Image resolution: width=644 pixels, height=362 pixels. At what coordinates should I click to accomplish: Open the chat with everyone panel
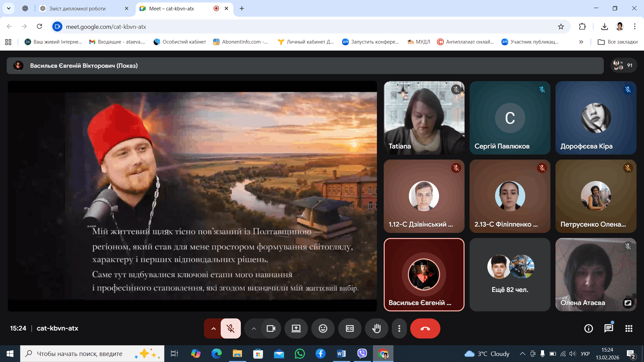608,328
